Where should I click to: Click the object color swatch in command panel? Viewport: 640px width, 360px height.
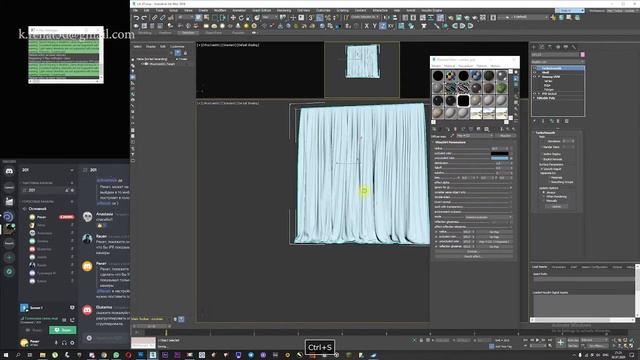(582, 55)
